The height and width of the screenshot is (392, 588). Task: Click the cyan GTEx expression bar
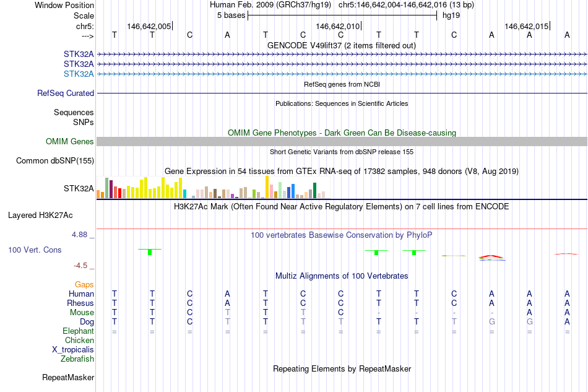click(185, 194)
